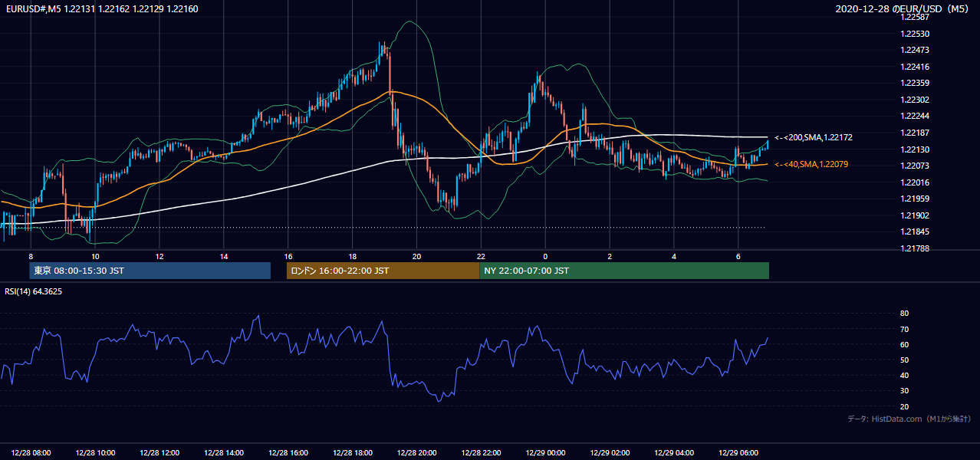
Task: Click the hour 14 tick on price chart
Action: [x=224, y=255]
